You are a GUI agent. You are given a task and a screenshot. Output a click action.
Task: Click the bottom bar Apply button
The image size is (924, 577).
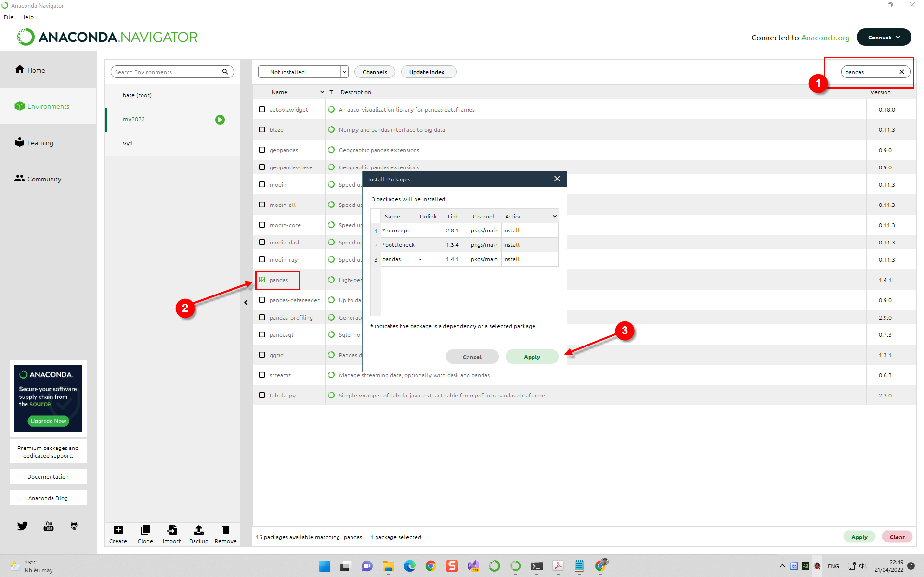(x=859, y=537)
